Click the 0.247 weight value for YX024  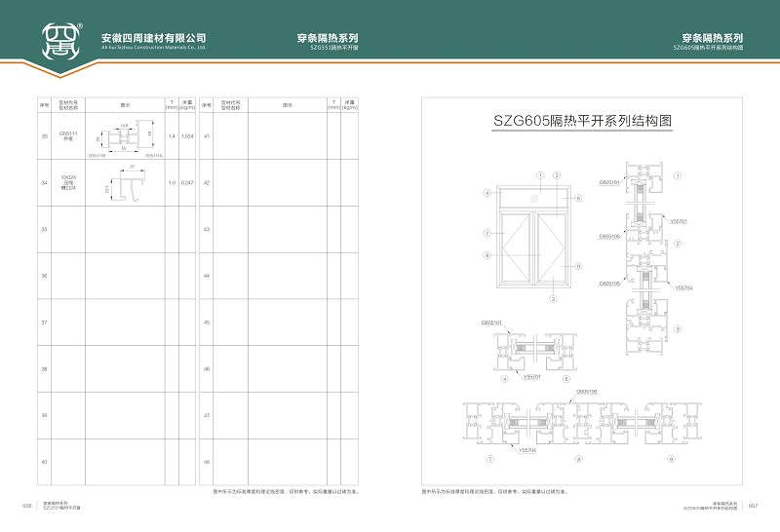pos(187,183)
